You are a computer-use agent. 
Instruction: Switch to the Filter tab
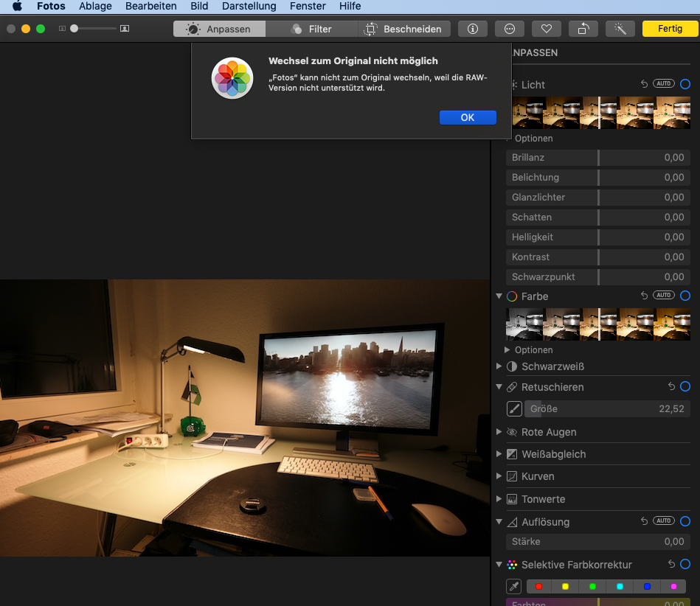[312, 29]
